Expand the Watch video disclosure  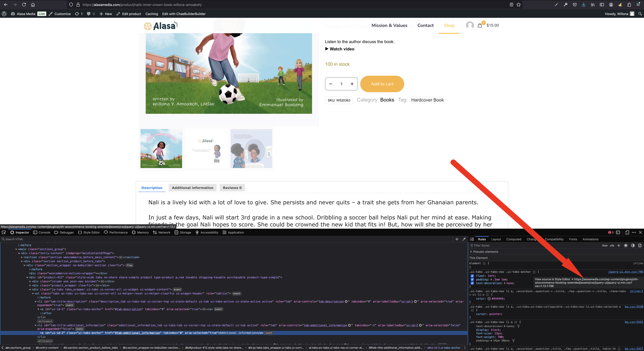point(339,49)
